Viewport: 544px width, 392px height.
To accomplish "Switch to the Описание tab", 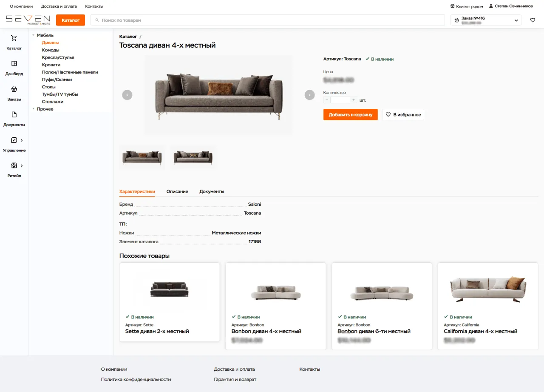I will pos(177,191).
